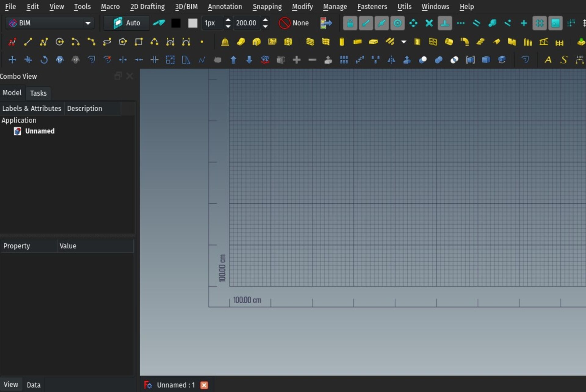
Task: Open the 2D Drafting menu
Action: 147,6
